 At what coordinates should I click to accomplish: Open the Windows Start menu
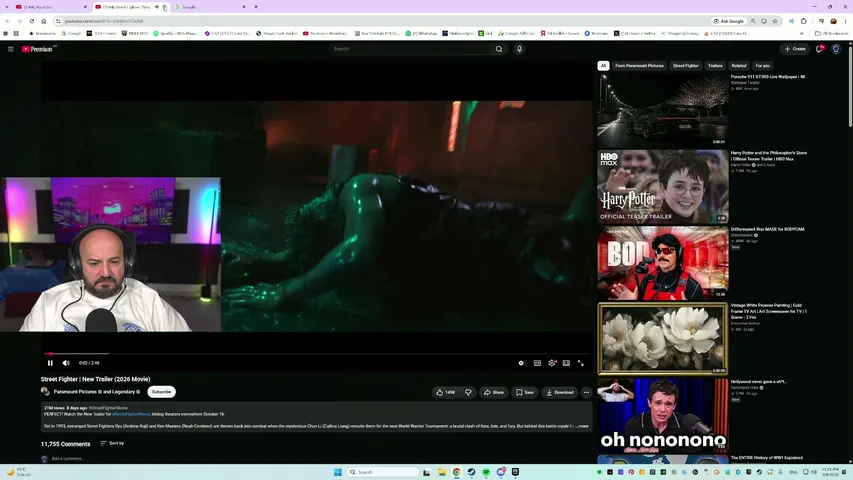pyautogui.click(x=337, y=472)
